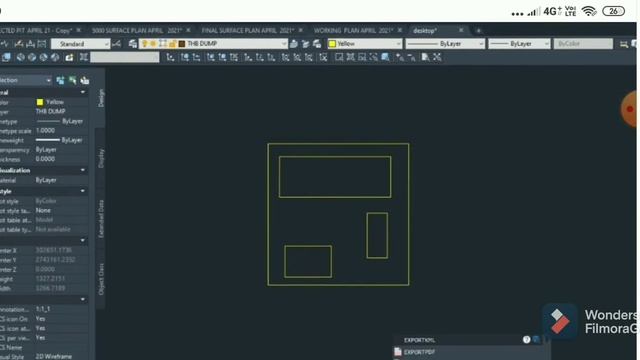Click Quick Select icon in Properties palette header
Image resolution: width=640 pixels, height=360 pixels.
84,80
